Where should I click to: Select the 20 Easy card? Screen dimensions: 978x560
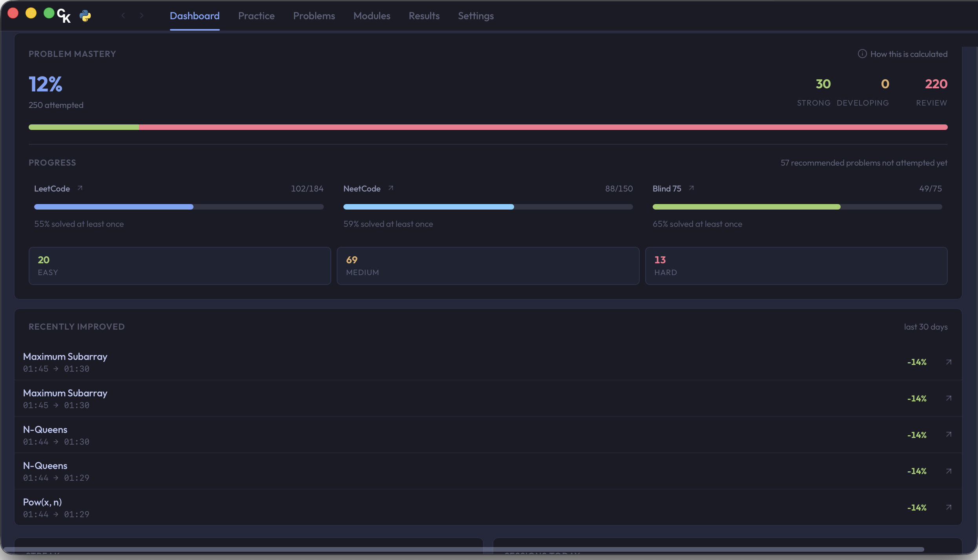[x=180, y=266]
